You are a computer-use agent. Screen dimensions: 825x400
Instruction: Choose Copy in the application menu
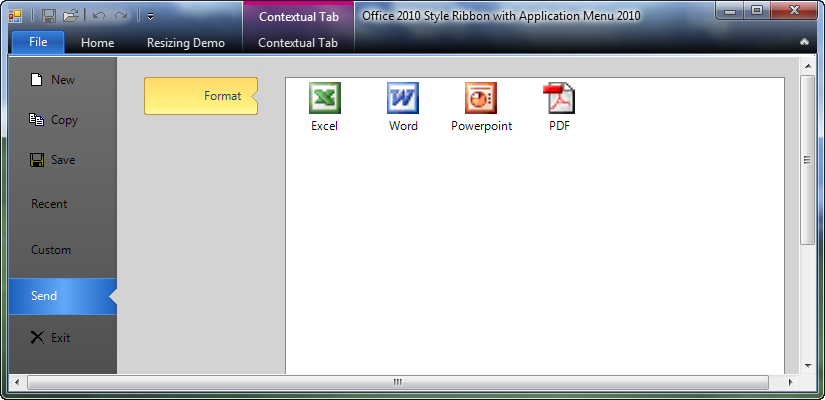63,120
